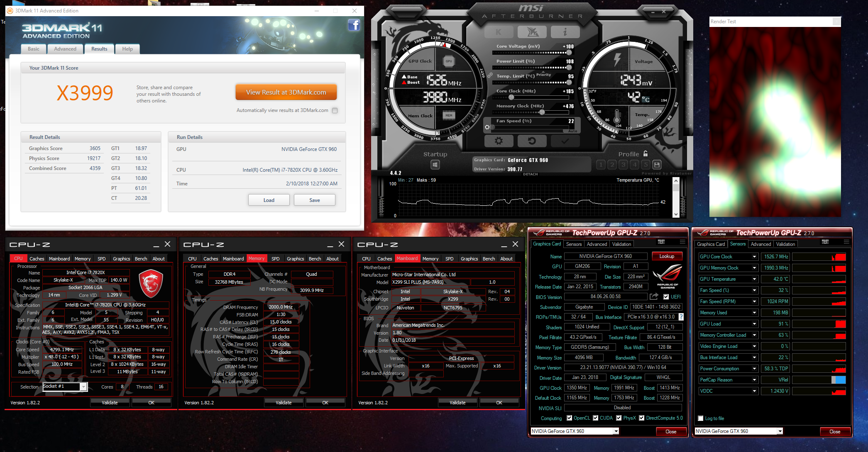This screenshot has height=452, width=868.
Task: Click the GPU chip icon in the clock gauge
Action: click(x=449, y=61)
